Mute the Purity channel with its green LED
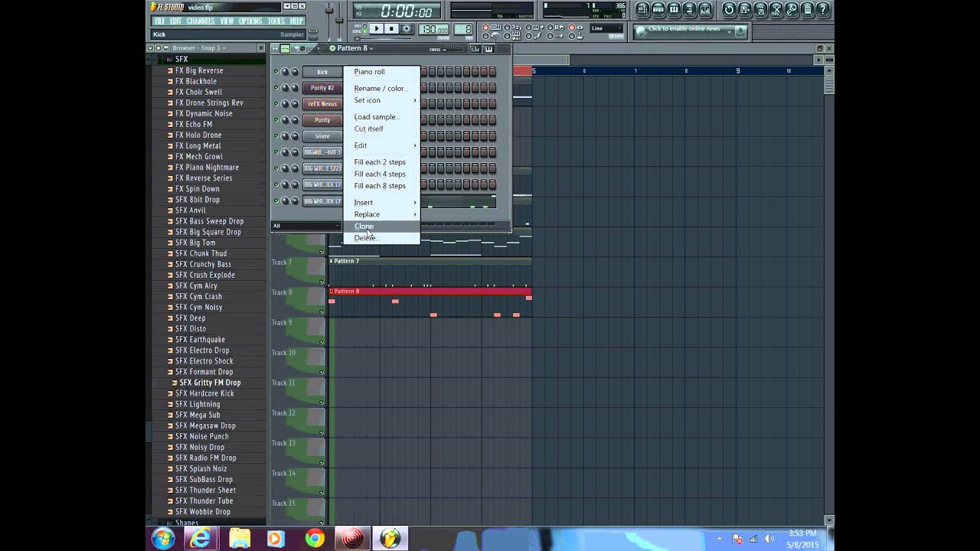Viewport: 980px width, 551px height. 276,120
